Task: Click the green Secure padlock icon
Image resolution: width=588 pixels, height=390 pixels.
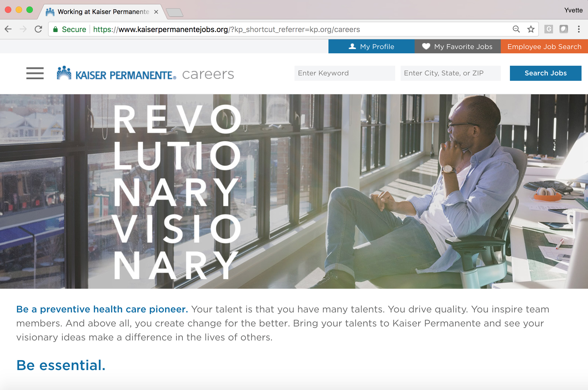Action: pos(55,29)
